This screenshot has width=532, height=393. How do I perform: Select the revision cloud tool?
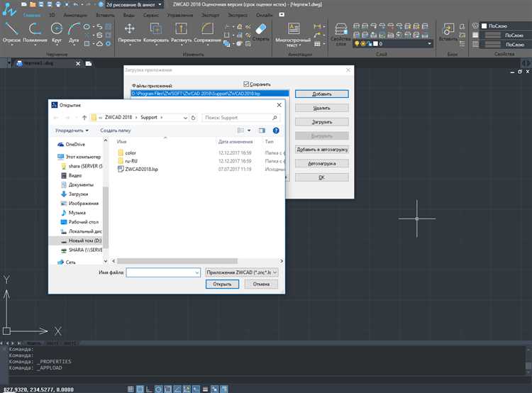click(99, 44)
